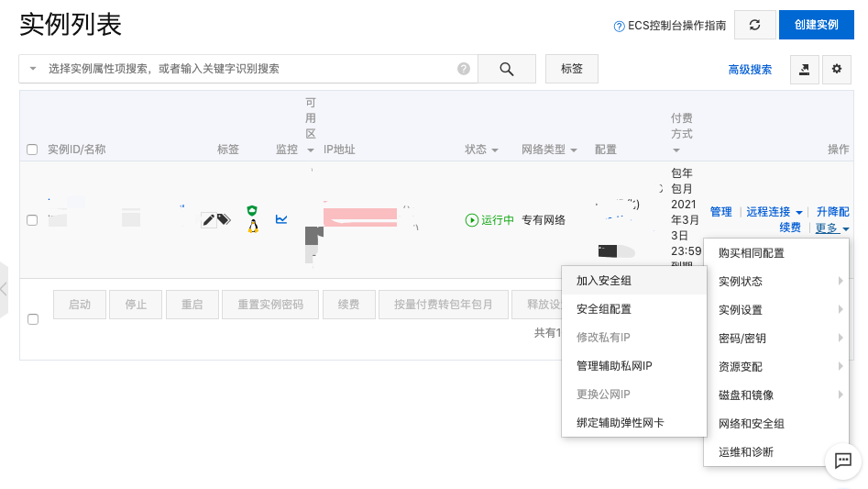Click the green security shield icon
This screenshot has width=868, height=489.
click(x=252, y=210)
